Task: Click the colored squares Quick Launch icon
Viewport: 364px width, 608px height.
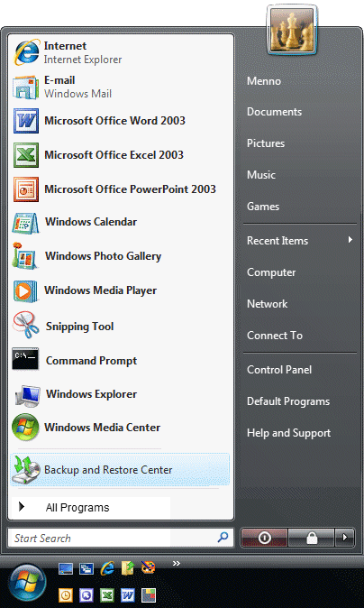Action: point(149,594)
